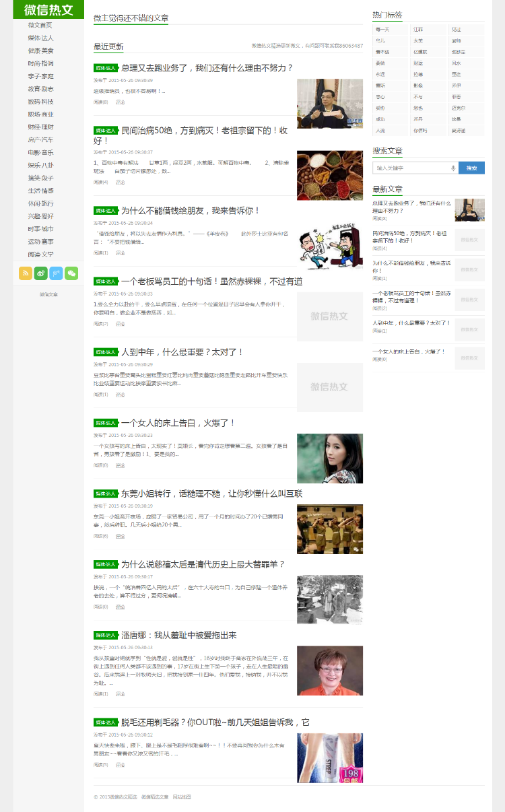Open article 为什么说慈禧太后 headline
505x812 pixels.
tap(203, 564)
